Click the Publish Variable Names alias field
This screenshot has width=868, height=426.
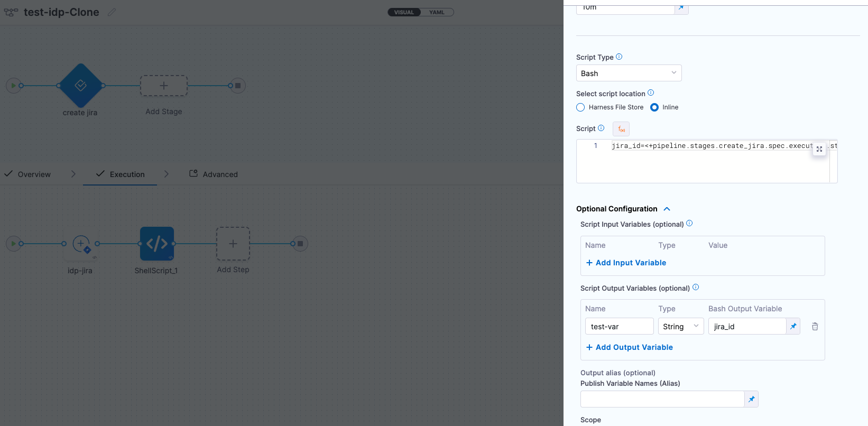point(662,399)
